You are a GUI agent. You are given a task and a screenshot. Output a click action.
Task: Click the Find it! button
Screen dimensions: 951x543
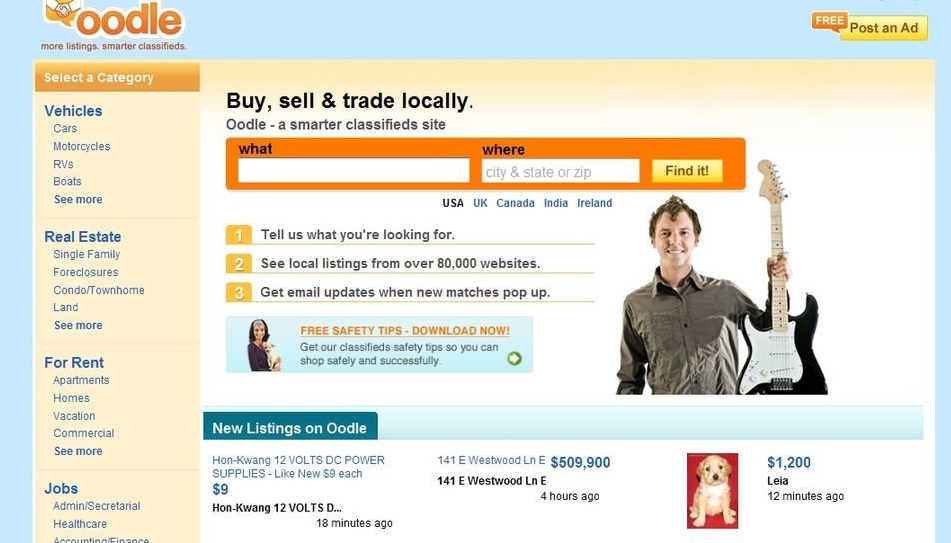[687, 171]
